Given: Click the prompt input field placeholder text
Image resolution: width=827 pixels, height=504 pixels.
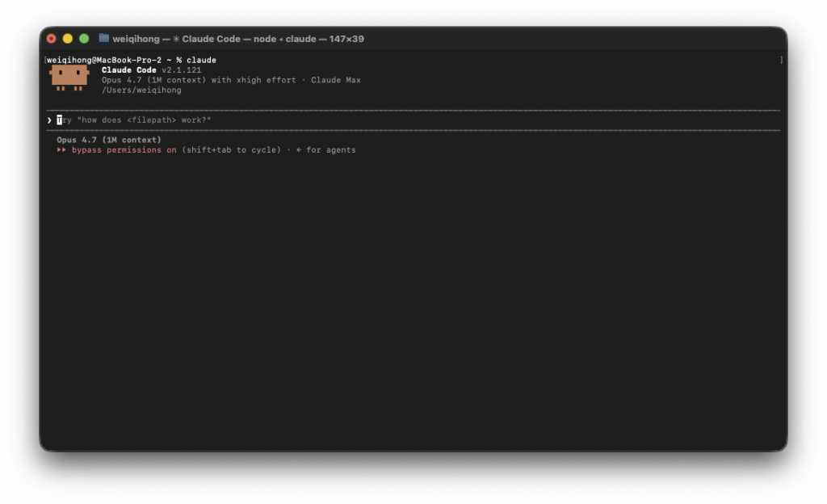Looking at the screenshot, I should 134,120.
